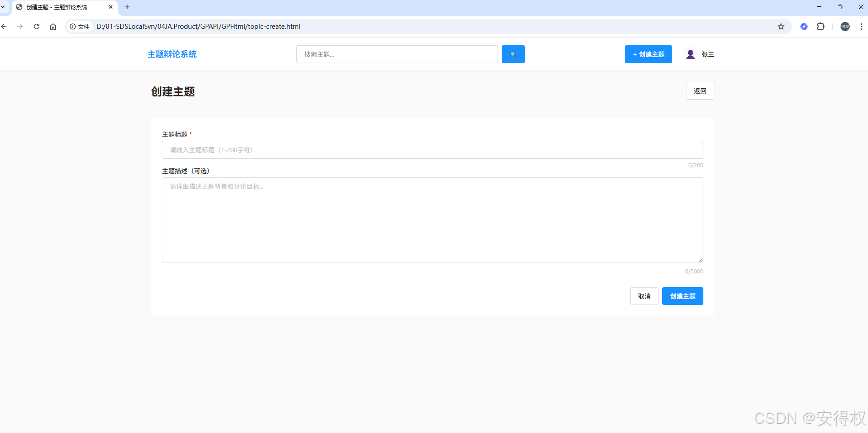Open a new browser tab

click(127, 7)
